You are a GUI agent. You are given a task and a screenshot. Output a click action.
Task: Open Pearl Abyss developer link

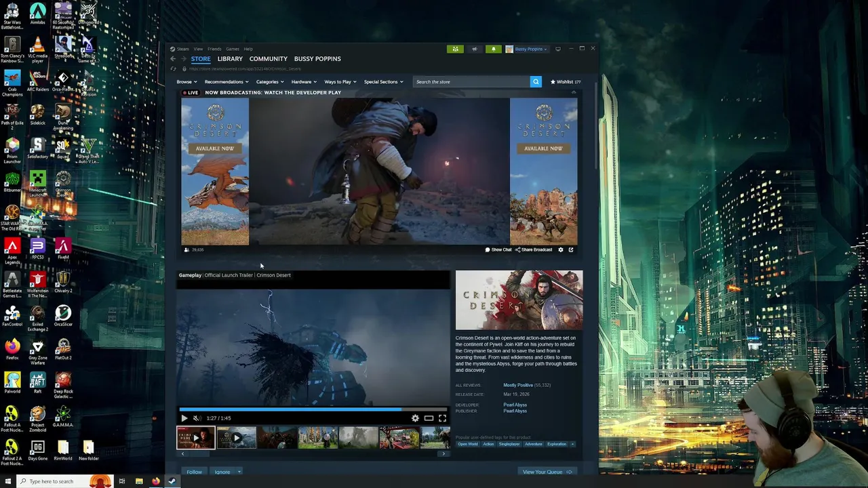515,405
